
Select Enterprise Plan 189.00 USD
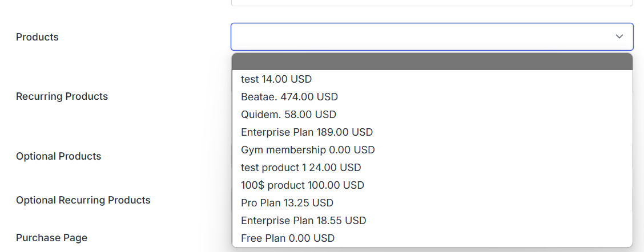[x=307, y=132]
